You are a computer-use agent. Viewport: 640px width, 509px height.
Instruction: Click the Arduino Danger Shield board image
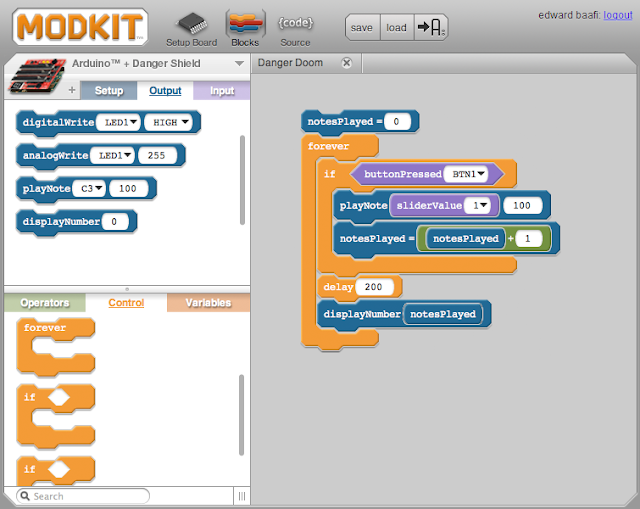(37, 76)
